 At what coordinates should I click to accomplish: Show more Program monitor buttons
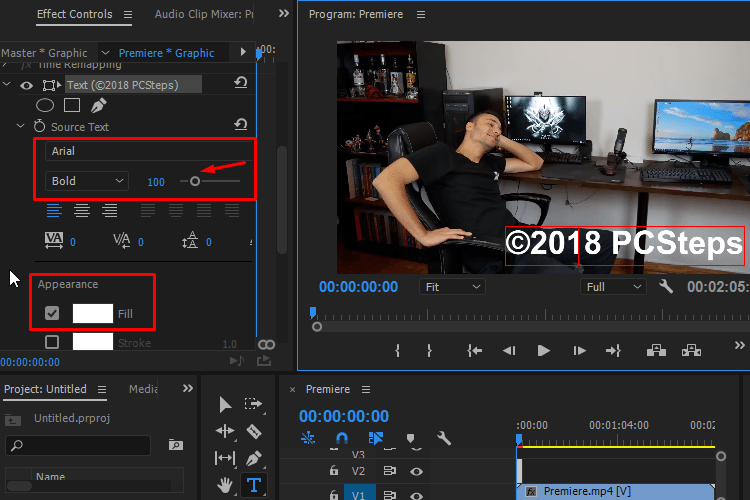[739, 345]
